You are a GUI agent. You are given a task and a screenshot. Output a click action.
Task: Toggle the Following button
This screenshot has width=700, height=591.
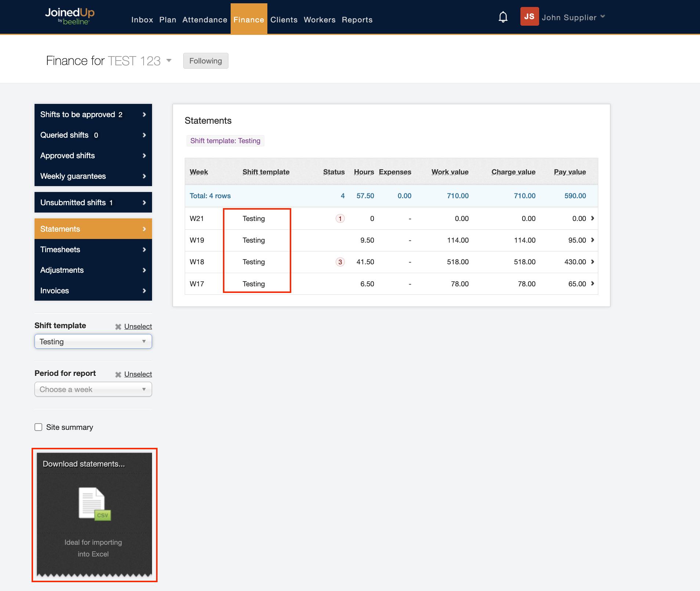(205, 61)
